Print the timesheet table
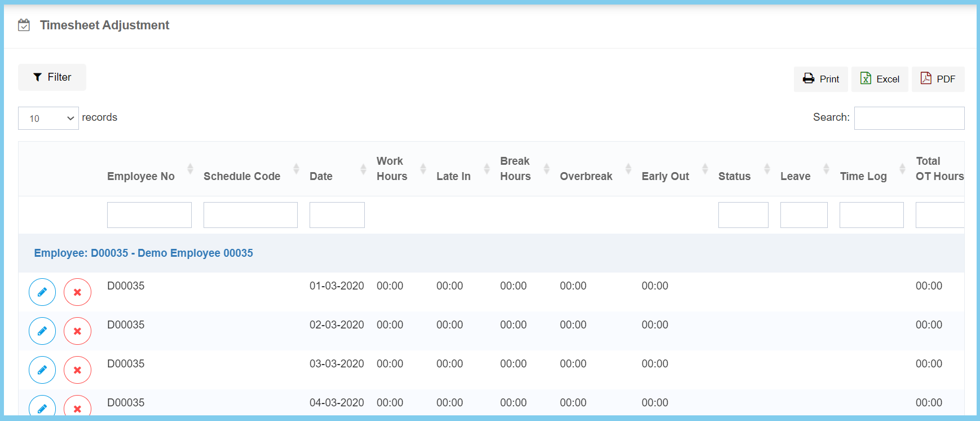The height and width of the screenshot is (421, 980). click(820, 79)
